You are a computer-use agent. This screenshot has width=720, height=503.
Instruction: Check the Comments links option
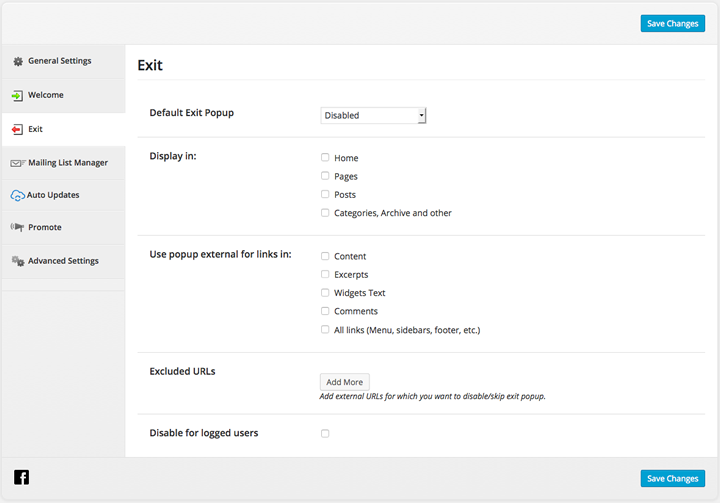click(325, 311)
